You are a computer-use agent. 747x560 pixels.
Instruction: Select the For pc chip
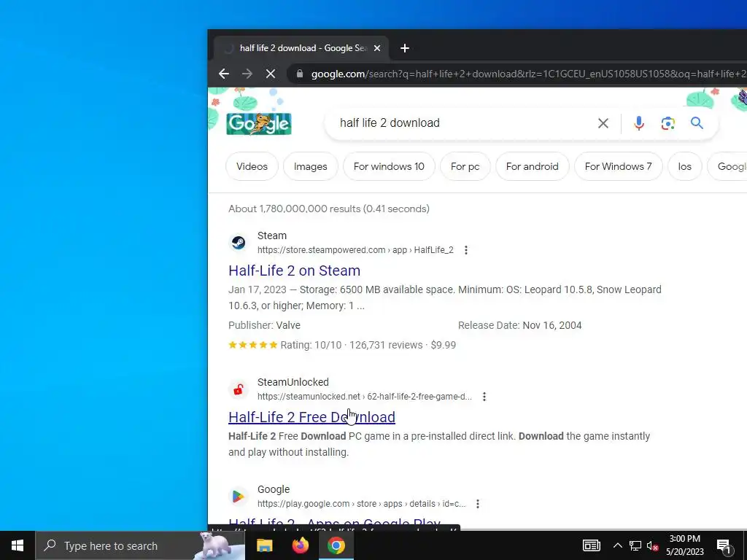(x=465, y=167)
